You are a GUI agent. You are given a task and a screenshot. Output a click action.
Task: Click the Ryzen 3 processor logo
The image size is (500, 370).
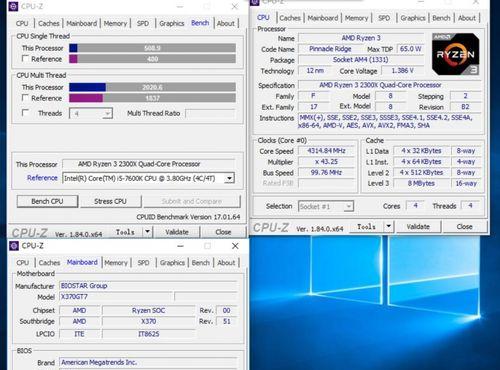click(x=456, y=54)
